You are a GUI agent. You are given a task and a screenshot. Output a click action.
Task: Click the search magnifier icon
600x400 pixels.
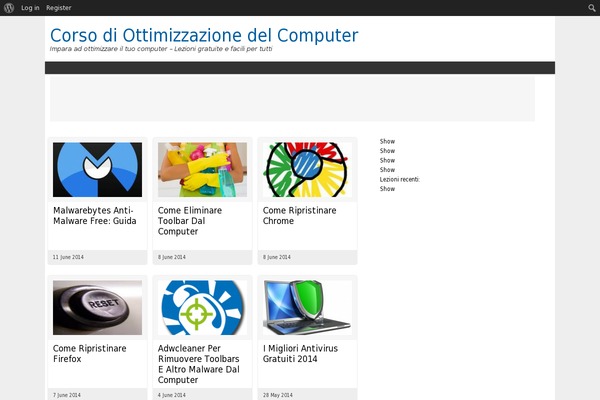tap(592, 8)
